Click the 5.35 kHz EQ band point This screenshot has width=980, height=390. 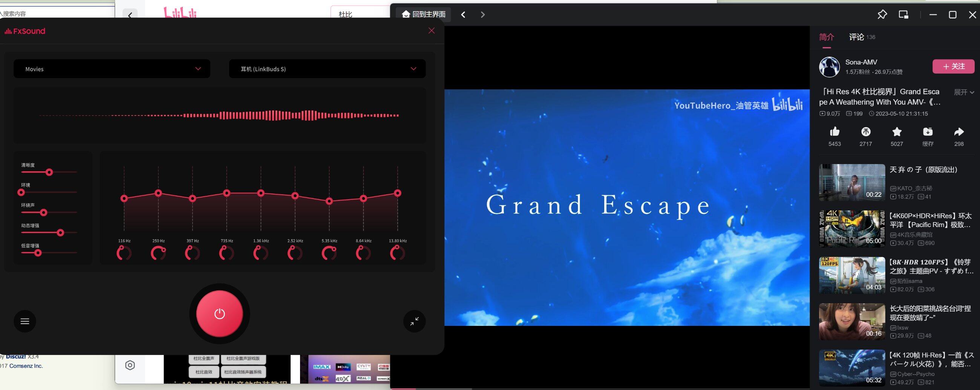329,201
